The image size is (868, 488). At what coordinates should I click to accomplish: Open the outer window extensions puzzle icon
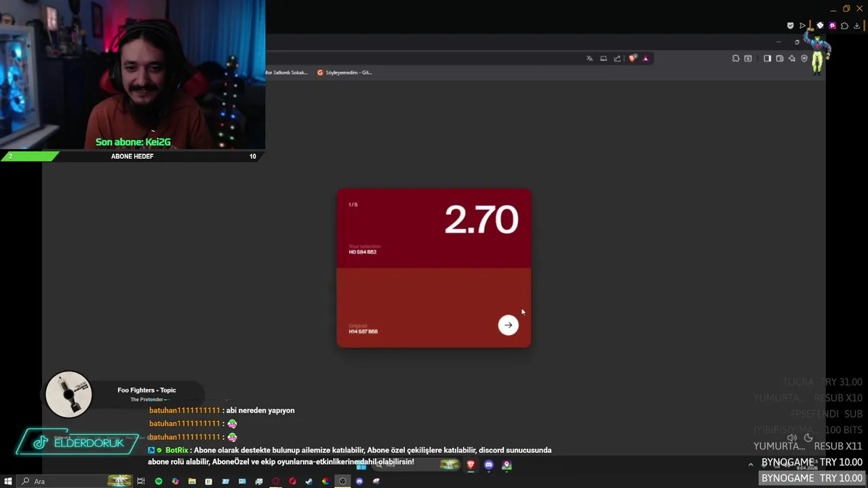[x=844, y=26]
